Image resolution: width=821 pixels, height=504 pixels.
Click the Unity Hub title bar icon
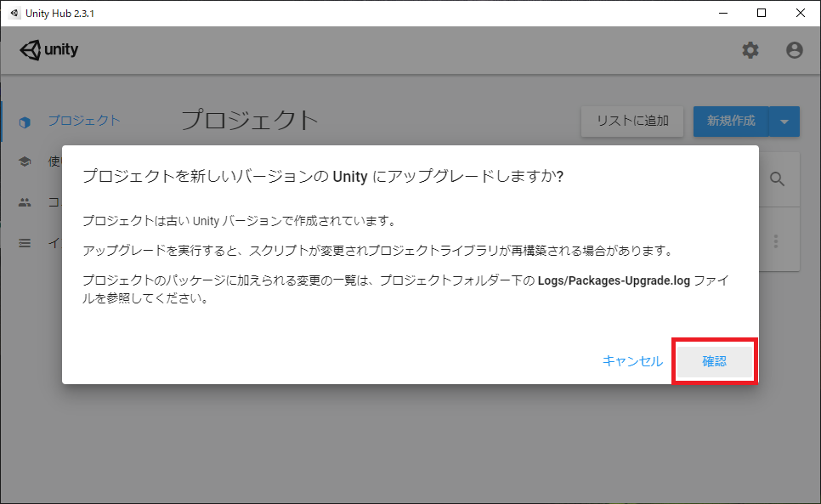[14, 13]
